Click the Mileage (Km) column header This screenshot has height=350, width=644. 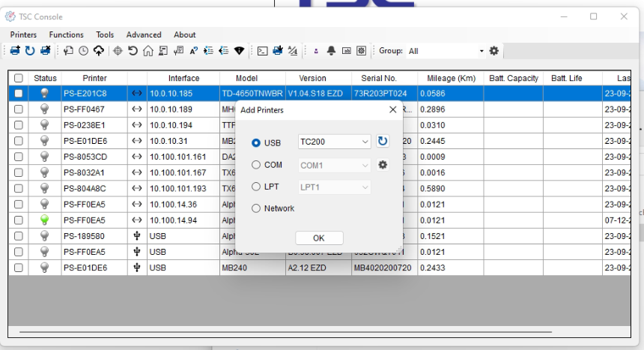pyautogui.click(x=451, y=78)
